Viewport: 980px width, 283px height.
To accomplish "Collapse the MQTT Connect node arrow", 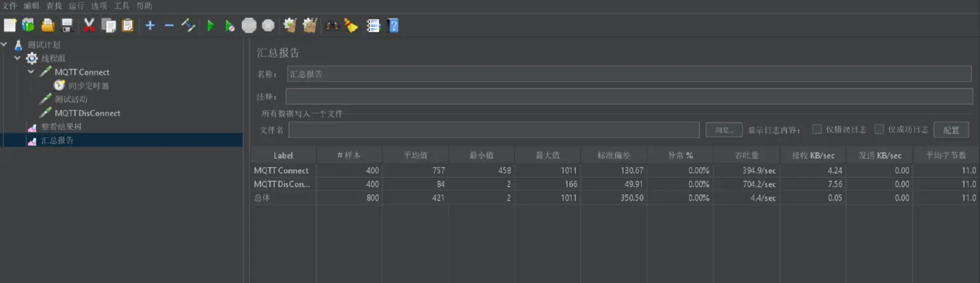I will tap(31, 72).
